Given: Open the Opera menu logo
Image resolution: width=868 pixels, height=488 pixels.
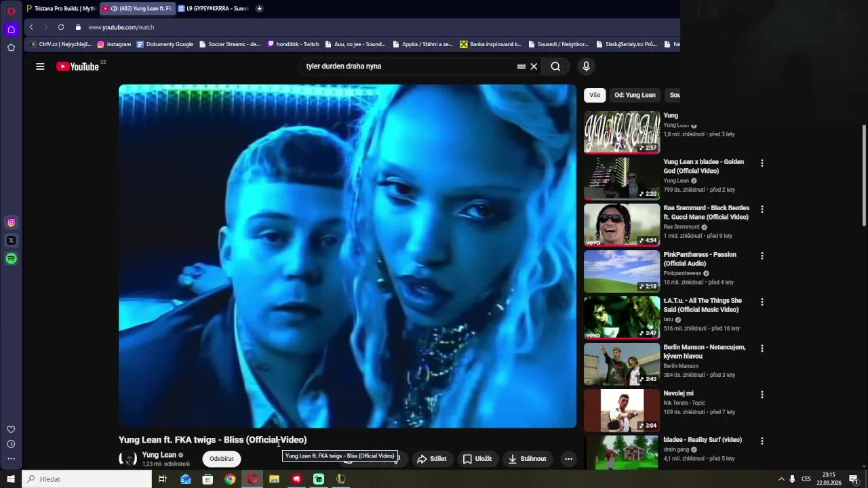Looking at the screenshot, I should tap(11, 11).
